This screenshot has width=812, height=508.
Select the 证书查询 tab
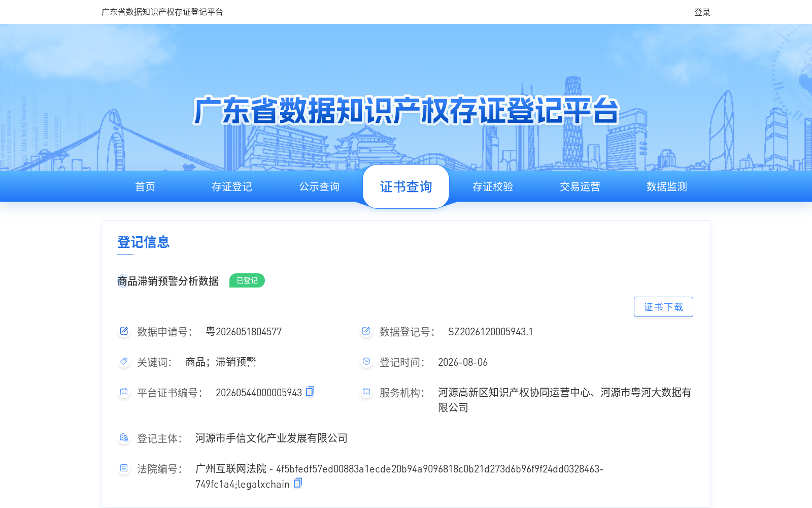[406, 186]
